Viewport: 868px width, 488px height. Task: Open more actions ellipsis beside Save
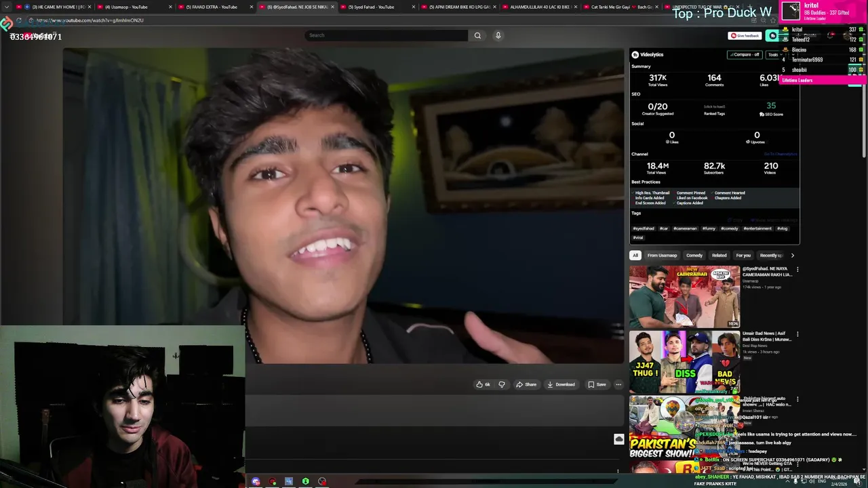click(618, 384)
